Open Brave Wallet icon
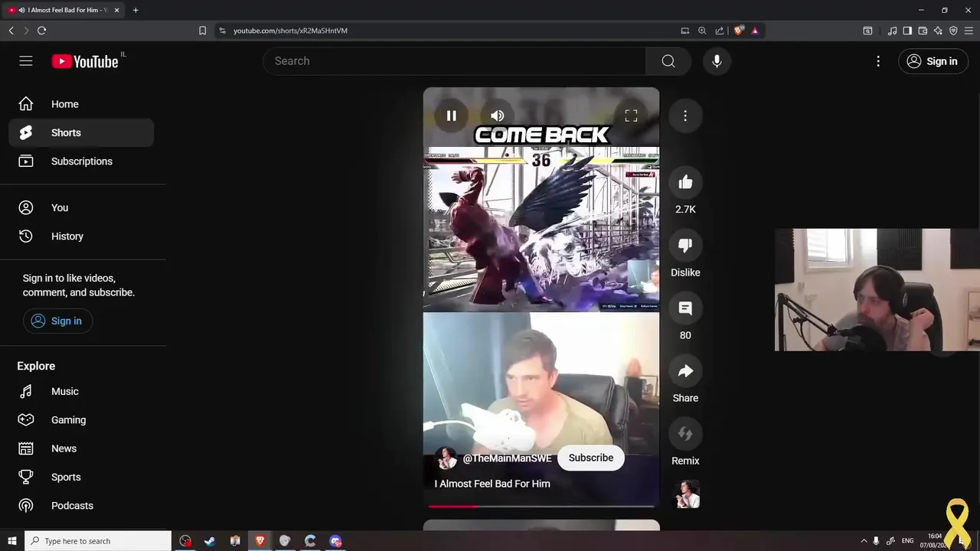 [923, 31]
